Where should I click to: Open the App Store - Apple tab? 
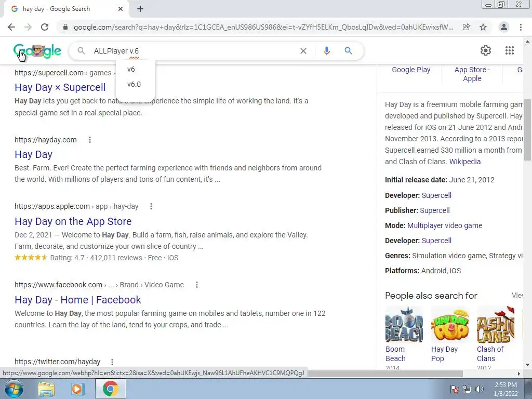(x=472, y=74)
